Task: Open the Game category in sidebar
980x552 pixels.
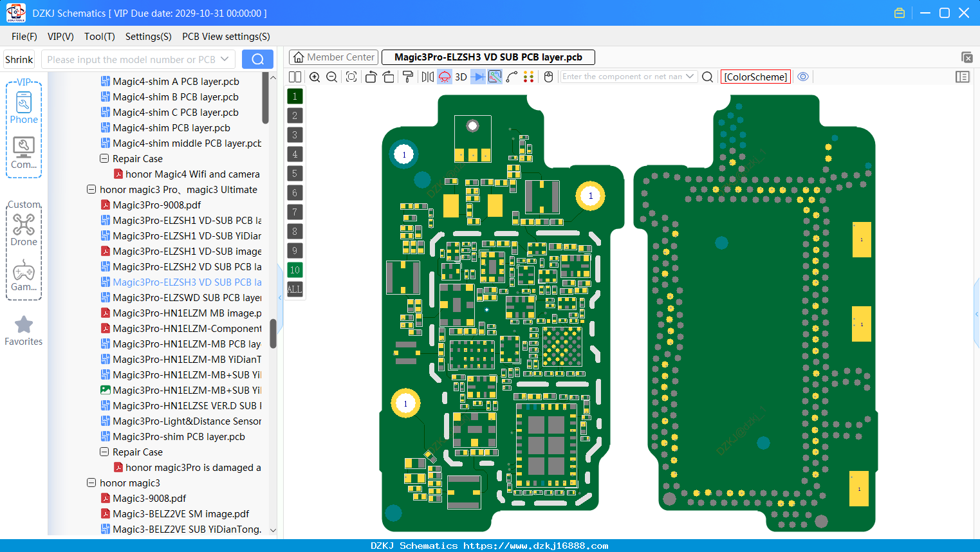Action: click(24, 275)
